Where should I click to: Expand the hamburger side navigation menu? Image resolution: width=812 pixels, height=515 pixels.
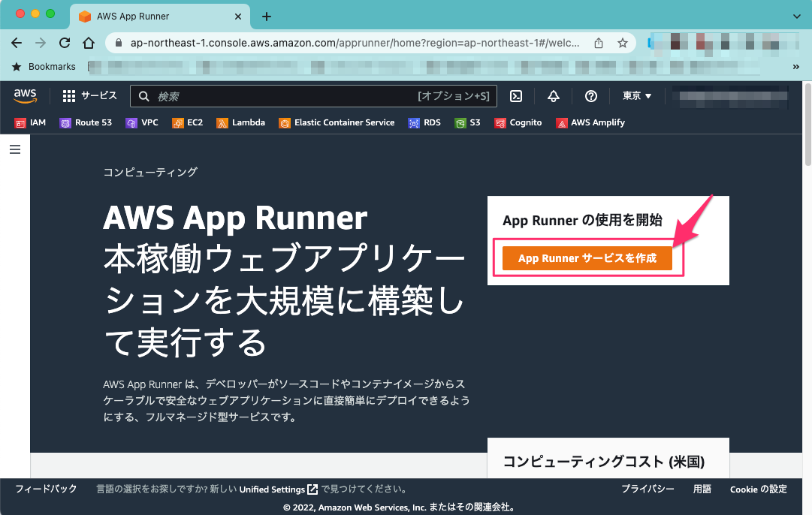(15, 149)
